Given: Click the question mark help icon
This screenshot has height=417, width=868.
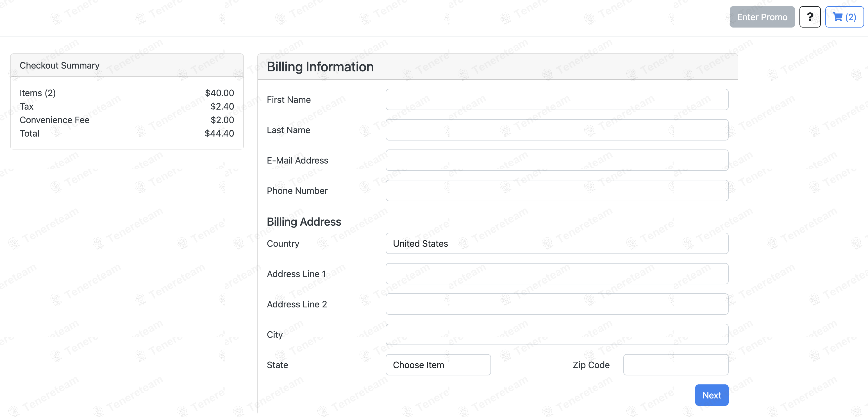Looking at the screenshot, I should click(x=810, y=17).
